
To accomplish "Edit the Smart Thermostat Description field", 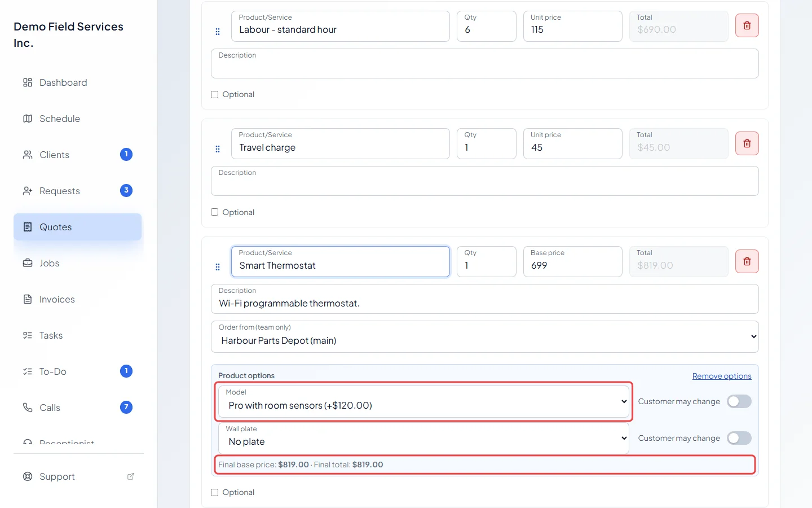I will [x=485, y=299].
